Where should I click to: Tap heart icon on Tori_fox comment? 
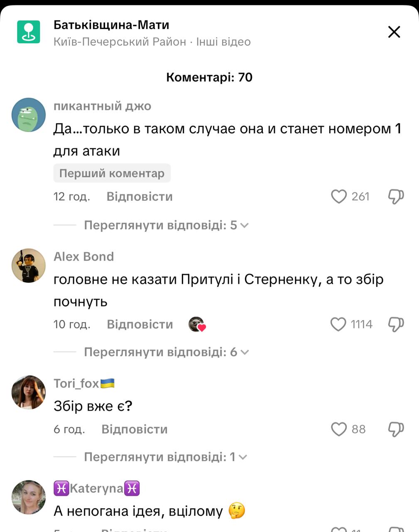pyautogui.click(x=338, y=429)
